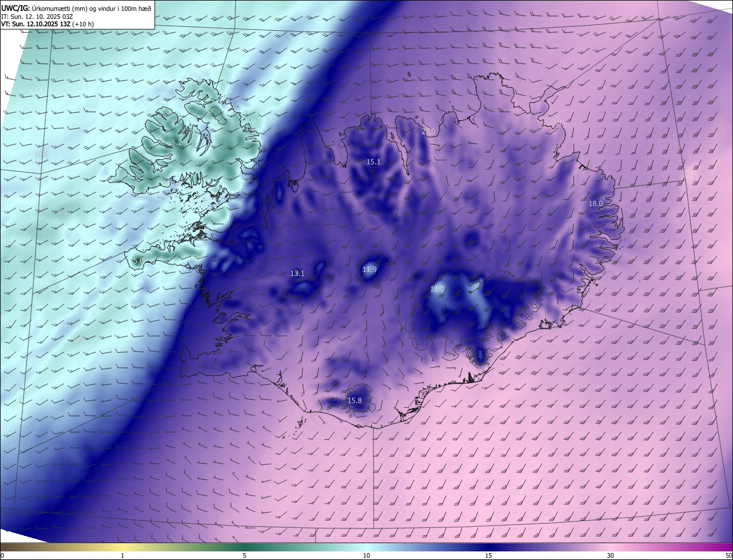Click the 0 tick on the color scale
The height and width of the screenshot is (560, 733).
2,555
